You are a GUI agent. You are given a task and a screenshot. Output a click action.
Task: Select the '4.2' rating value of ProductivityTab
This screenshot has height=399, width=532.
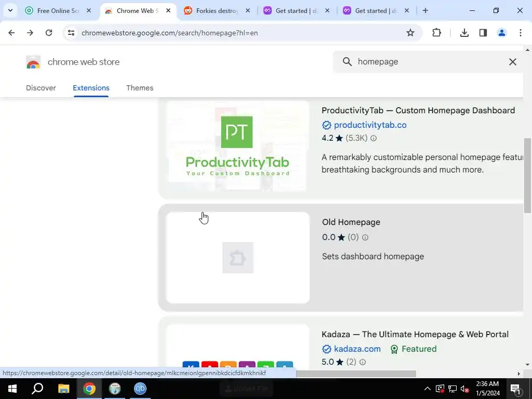327,138
